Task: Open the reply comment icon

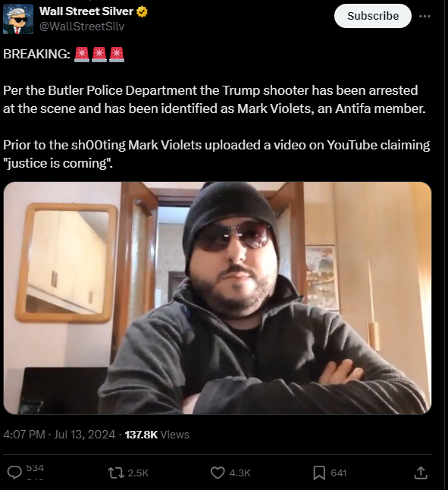Action: coord(14,473)
